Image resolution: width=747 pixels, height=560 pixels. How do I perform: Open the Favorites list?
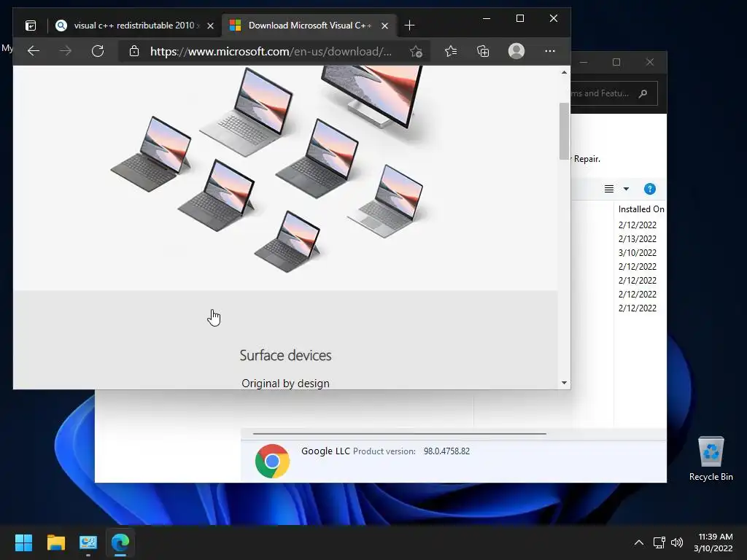click(451, 51)
